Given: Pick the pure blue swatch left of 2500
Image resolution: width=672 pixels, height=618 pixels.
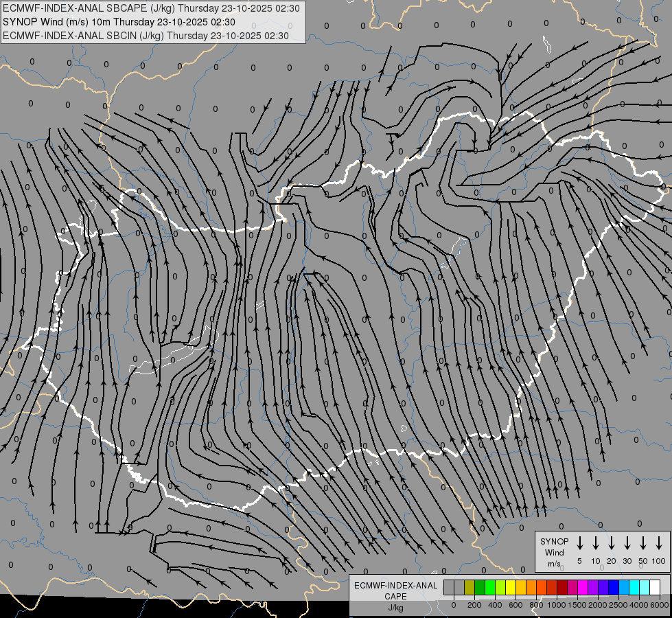Looking at the screenshot, I should [614, 587].
